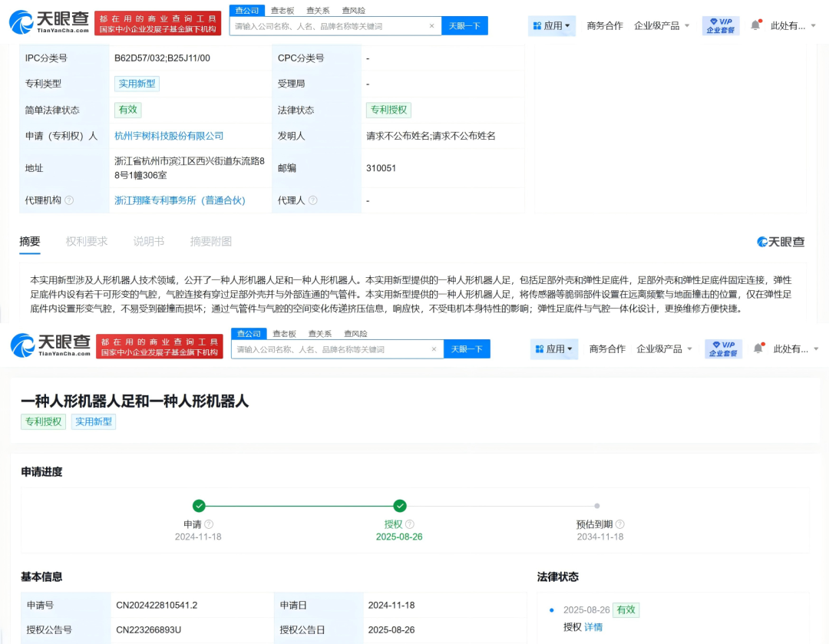Switch to the 摘要 tab
The width and height of the screenshot is (829, 644).
click(30, 242)
